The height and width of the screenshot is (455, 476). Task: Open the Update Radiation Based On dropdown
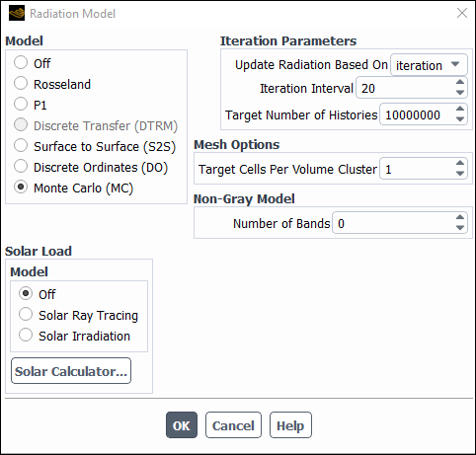[429, 65]
